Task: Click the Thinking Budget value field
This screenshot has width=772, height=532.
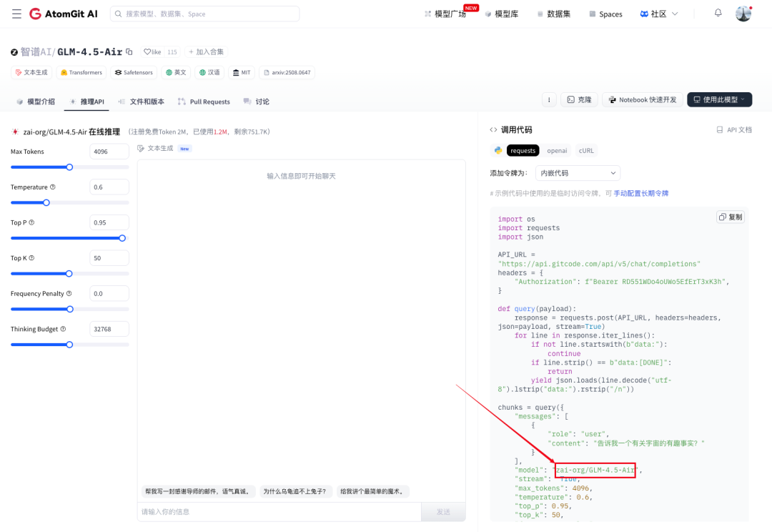Action: [x=109, y=329]
